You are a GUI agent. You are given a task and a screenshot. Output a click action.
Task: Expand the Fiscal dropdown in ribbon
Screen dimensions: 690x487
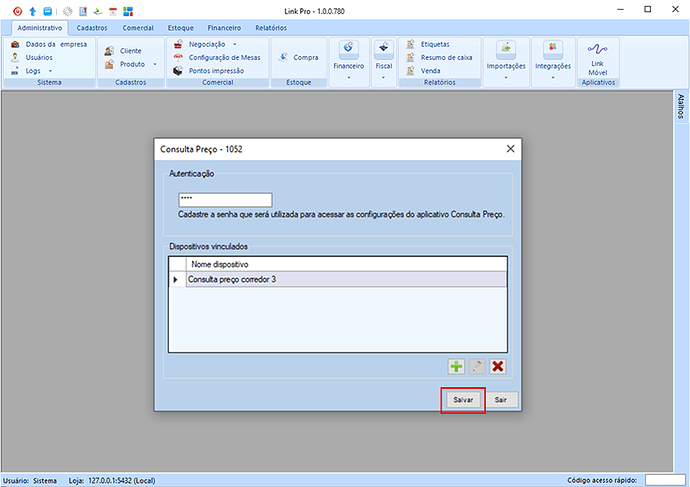click(x=383, y=62)
